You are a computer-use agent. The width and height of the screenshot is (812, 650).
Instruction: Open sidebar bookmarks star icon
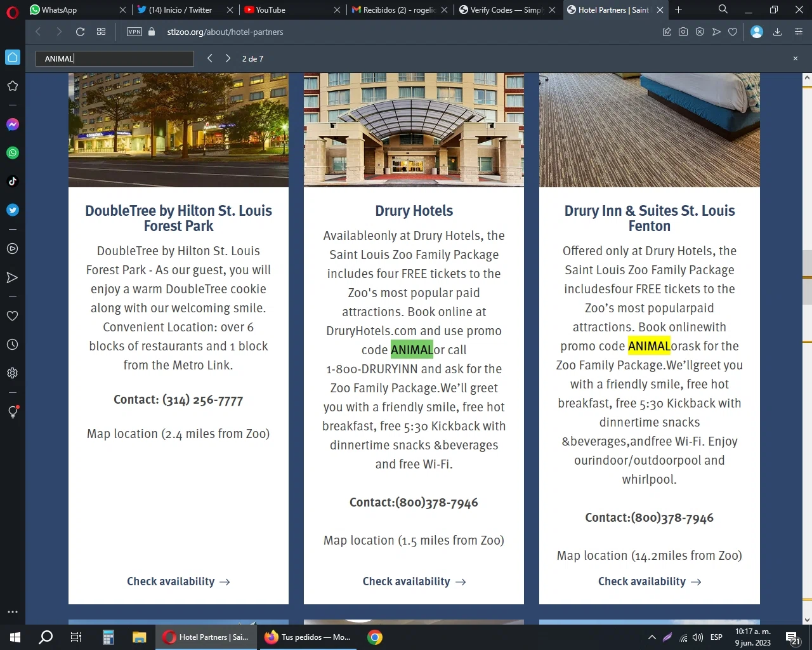(12, 86)
